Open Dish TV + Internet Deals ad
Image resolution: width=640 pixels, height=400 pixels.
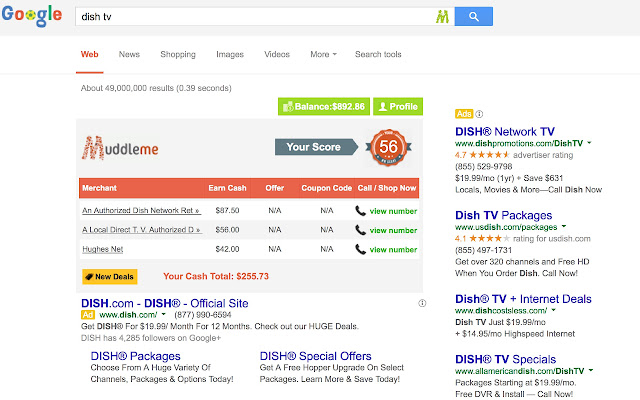click(x=523, y=299)
